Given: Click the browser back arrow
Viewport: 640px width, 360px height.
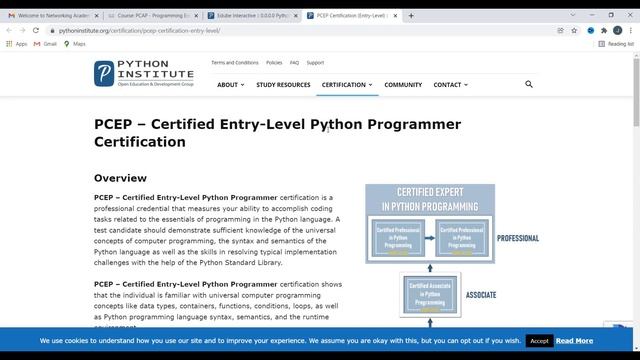Looking at the screenshot, I should point(9,31).
